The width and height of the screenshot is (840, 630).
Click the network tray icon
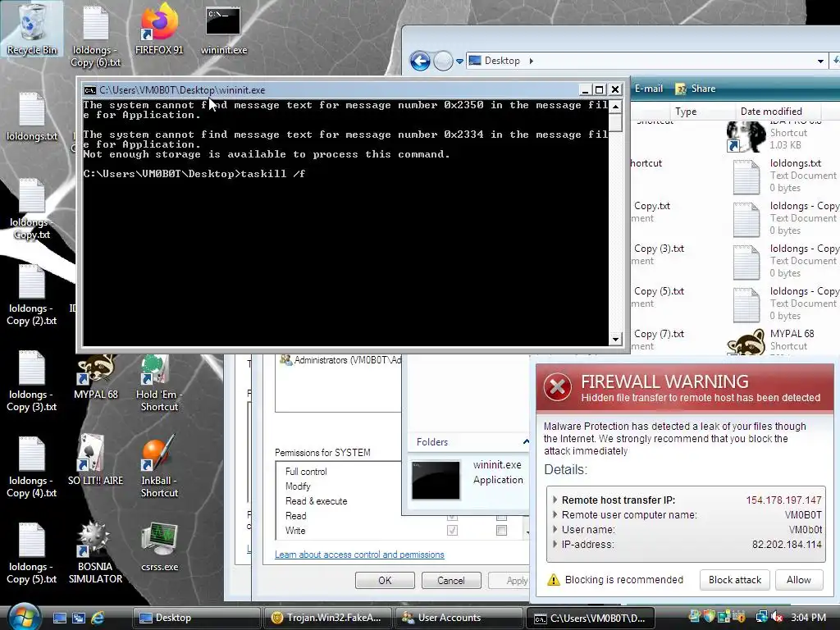click(761, 617)
